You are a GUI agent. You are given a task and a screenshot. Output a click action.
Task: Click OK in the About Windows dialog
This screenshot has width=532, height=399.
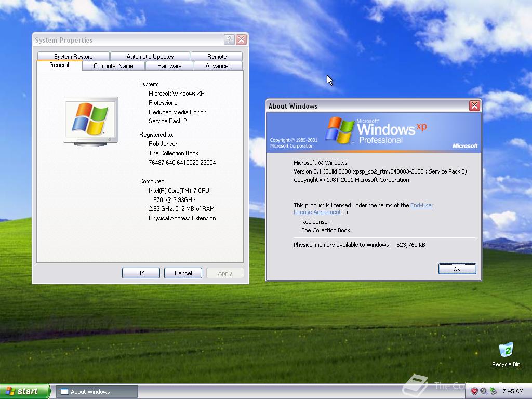click(457, 269)
